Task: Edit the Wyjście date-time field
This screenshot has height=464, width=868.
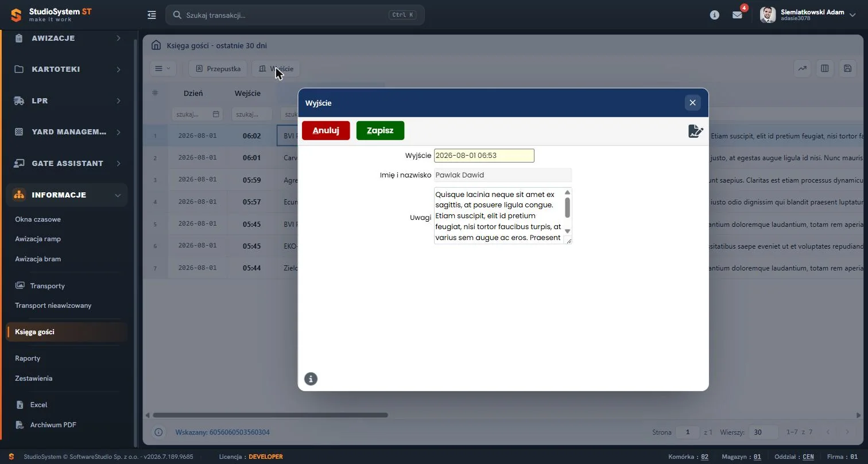Action: (x=484, y=155)
